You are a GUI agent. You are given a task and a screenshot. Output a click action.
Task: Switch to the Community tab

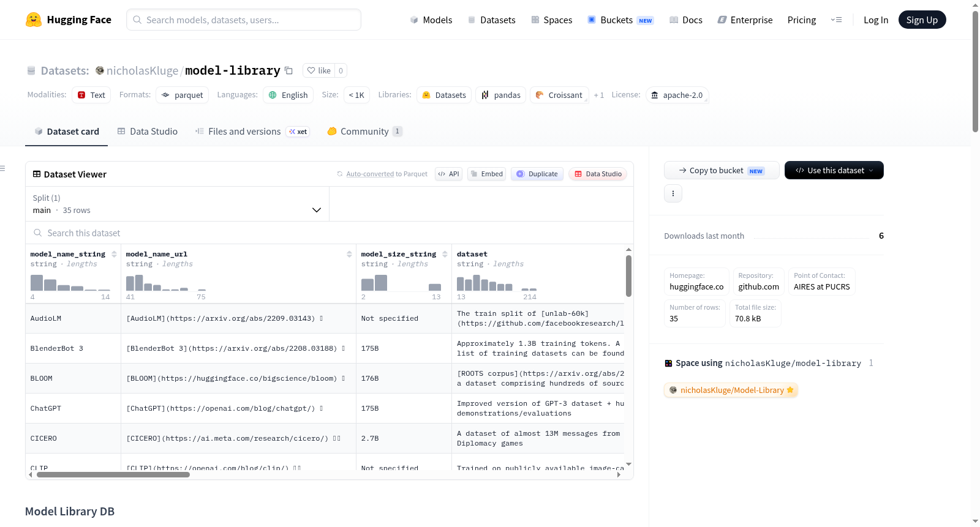pyautogui.click(x=364, y=132)
